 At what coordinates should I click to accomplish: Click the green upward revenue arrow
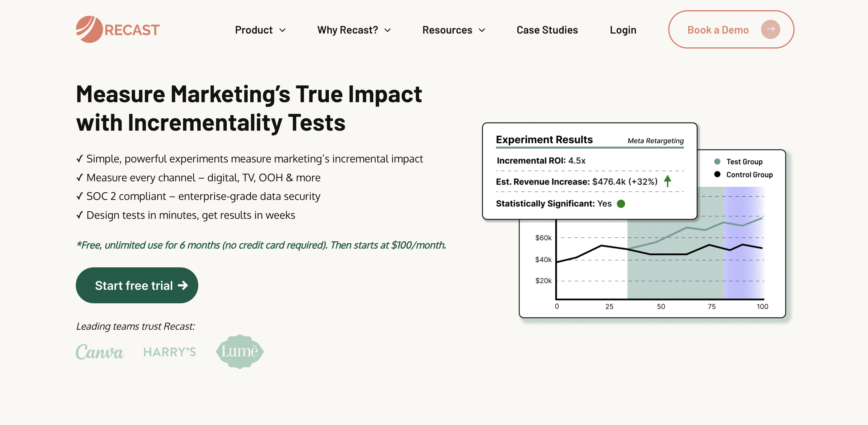click(x=668, y=181)
